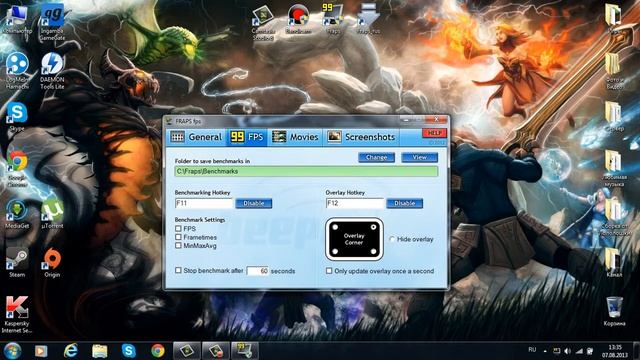This screenshot has height=360, width=640.
Task: Open Windows Media Player from the taskbar
Action: (x=41, y=351)
